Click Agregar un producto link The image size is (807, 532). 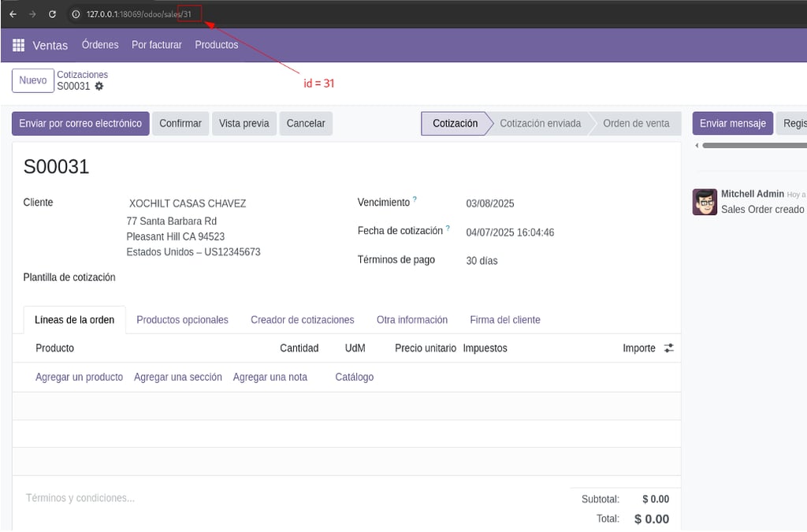click(80, 378)
